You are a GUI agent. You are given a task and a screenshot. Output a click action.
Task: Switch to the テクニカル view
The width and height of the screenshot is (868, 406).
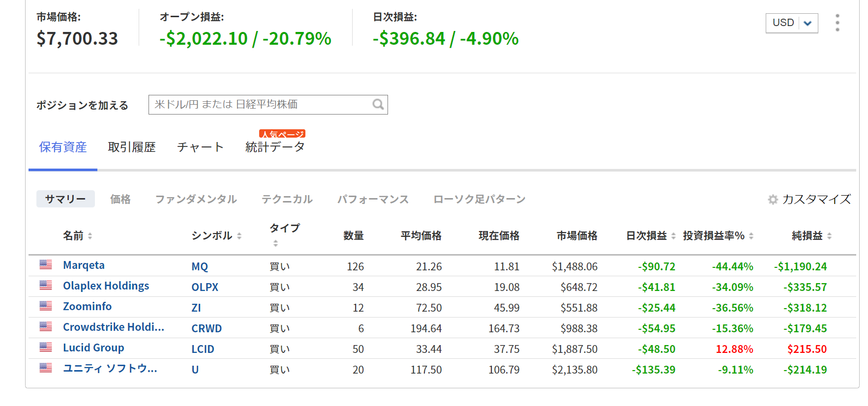point(287,199)
